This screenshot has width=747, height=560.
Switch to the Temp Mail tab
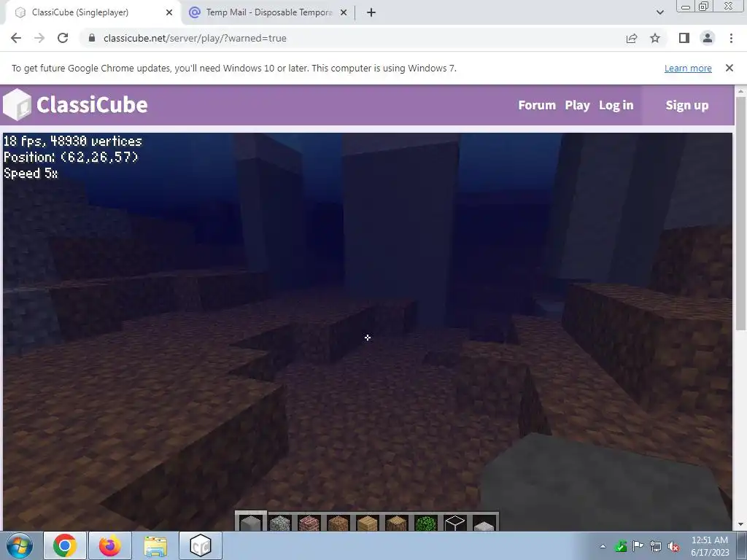coord(268,12)
